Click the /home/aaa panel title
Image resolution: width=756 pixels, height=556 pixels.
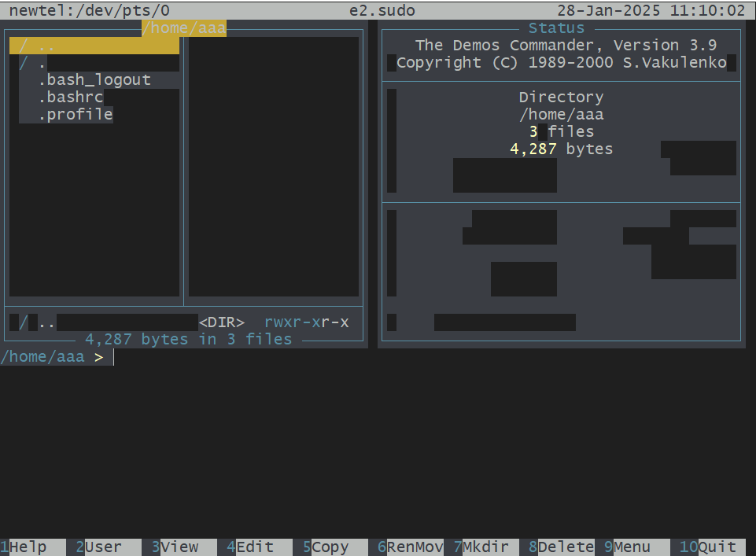184,28
